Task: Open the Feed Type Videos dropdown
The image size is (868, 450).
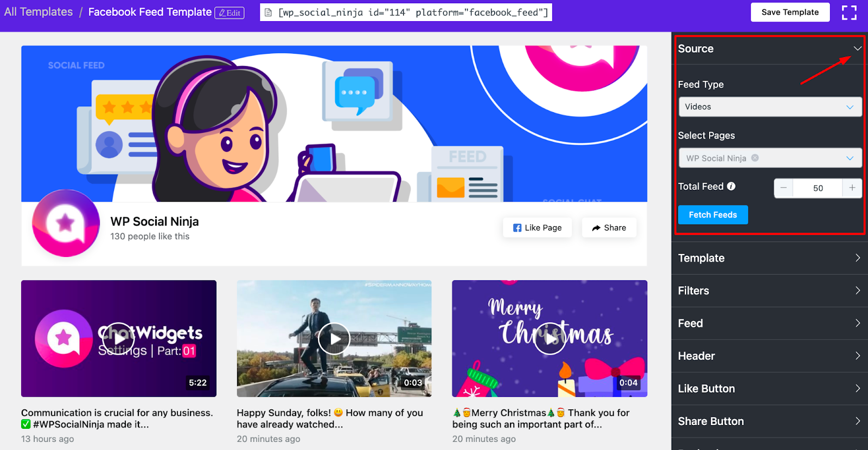Action: coord(770,107)
